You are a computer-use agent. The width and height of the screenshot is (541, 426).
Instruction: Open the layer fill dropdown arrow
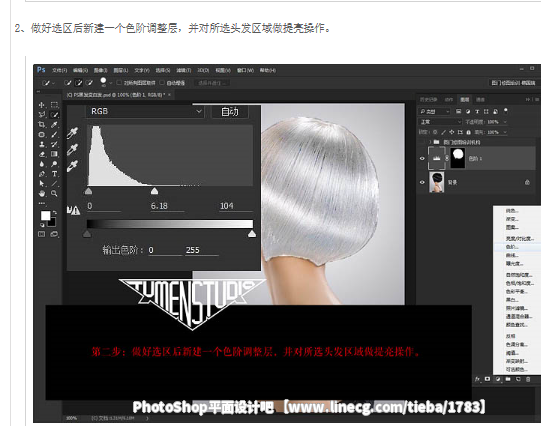tap(505, 132)
